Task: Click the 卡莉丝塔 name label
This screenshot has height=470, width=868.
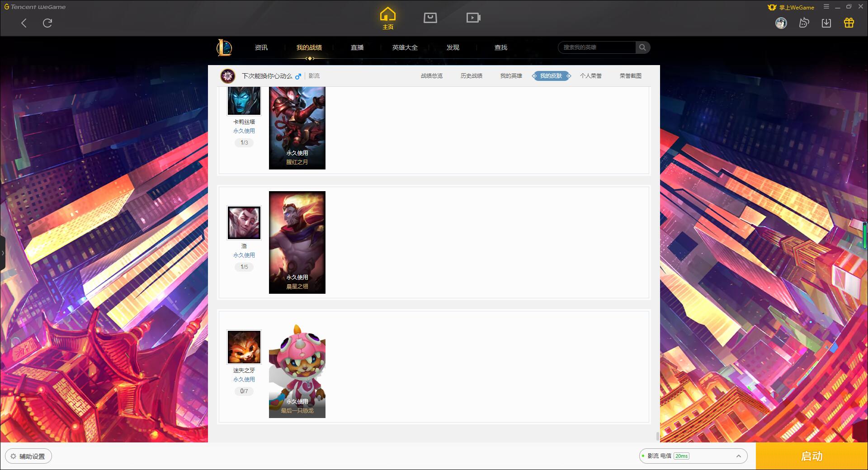Action: (244, 122)
